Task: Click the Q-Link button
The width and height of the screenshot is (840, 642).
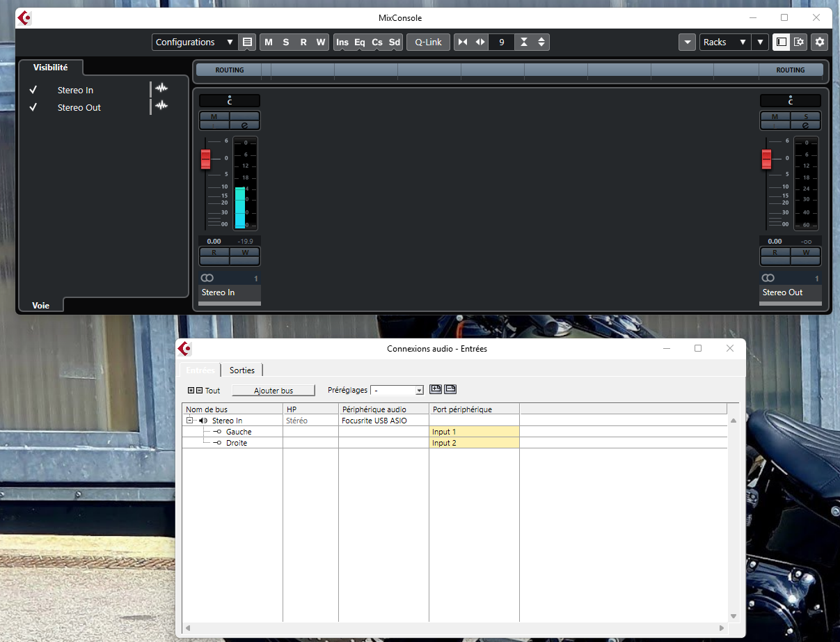Action: pyautogui.click(x=428, y=42)
